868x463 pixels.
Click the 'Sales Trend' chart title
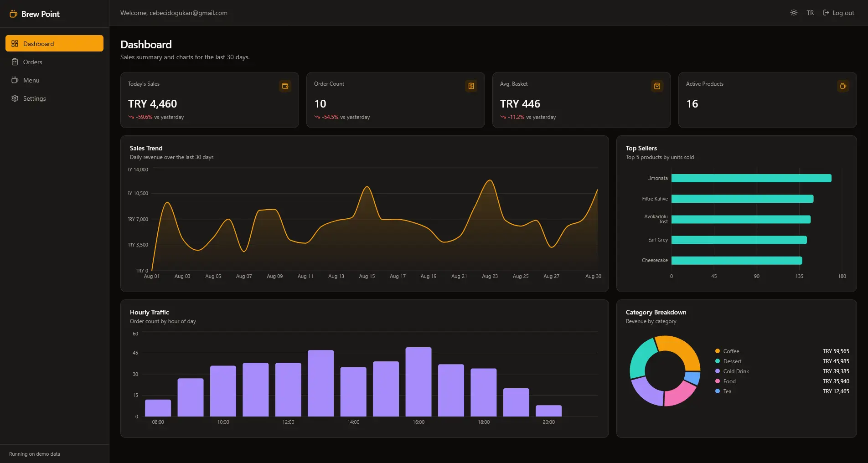pyautogui.click(x=146, y=148)
